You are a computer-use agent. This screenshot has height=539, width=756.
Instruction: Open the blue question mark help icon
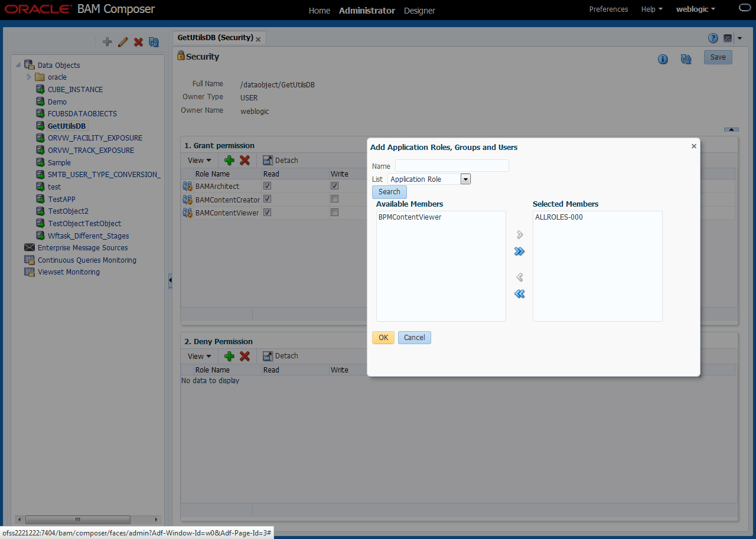point(713,38)
